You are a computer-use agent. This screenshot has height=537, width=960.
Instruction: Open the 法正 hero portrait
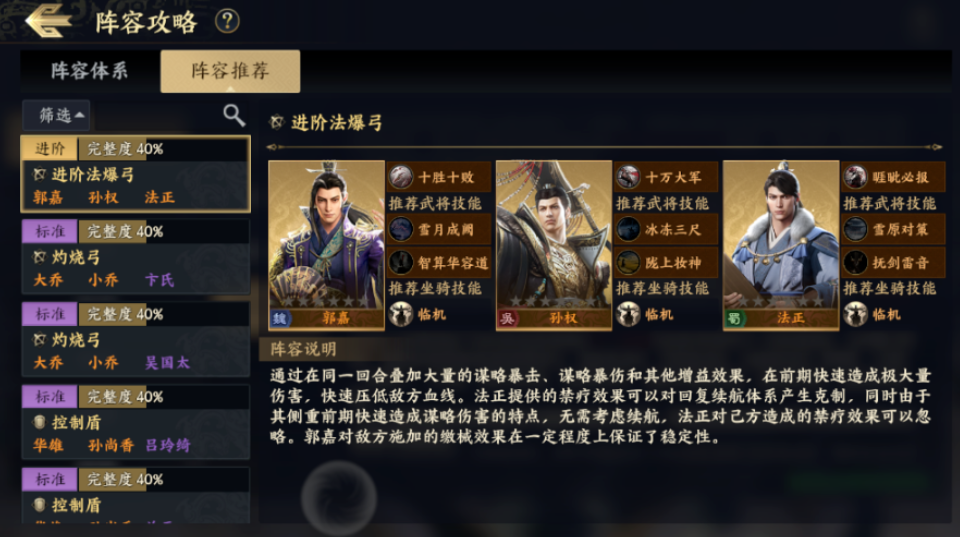pos(780,244)
